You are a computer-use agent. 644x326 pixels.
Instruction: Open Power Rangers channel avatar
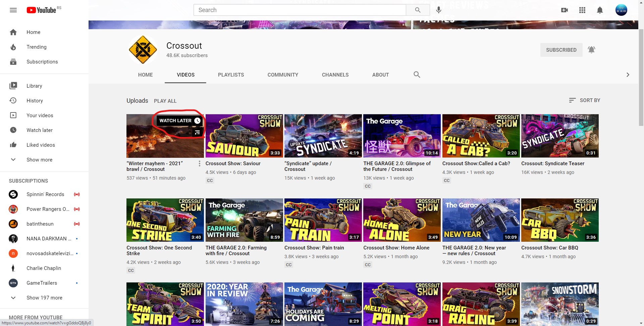coord(13,209)
